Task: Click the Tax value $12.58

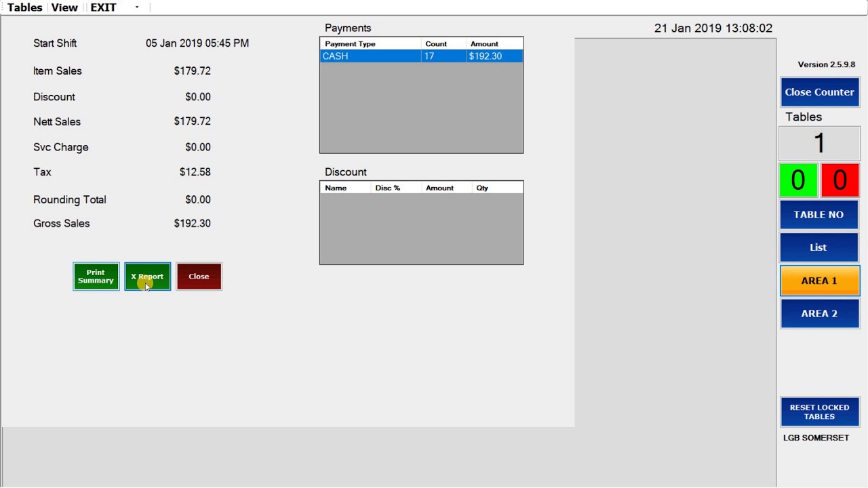Action: tap(195, 172)
